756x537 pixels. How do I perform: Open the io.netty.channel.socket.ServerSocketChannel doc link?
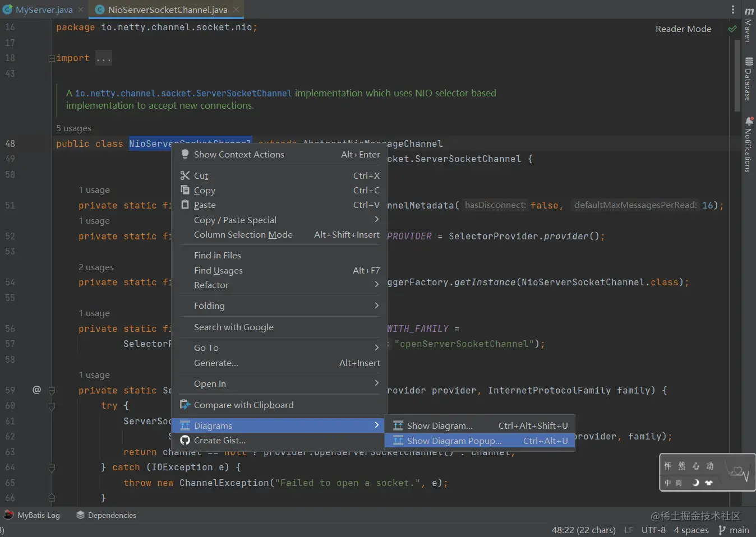(x=183, y=93)
